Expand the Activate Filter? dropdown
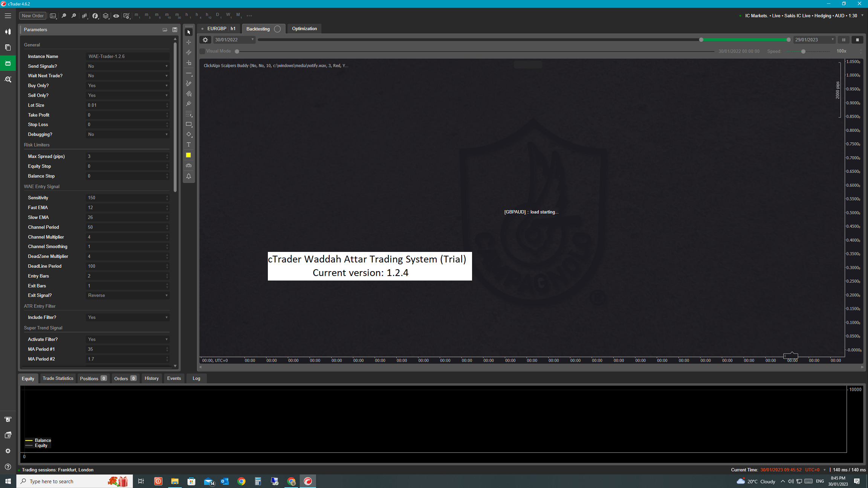The width and height of the screenshot is (868, 488). (x=127, y=339)
